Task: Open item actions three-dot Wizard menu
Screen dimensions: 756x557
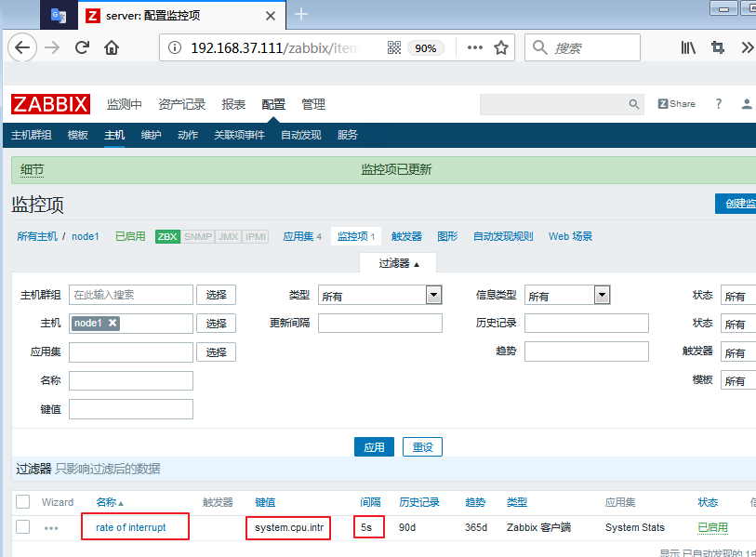Action: pos(51,528)
